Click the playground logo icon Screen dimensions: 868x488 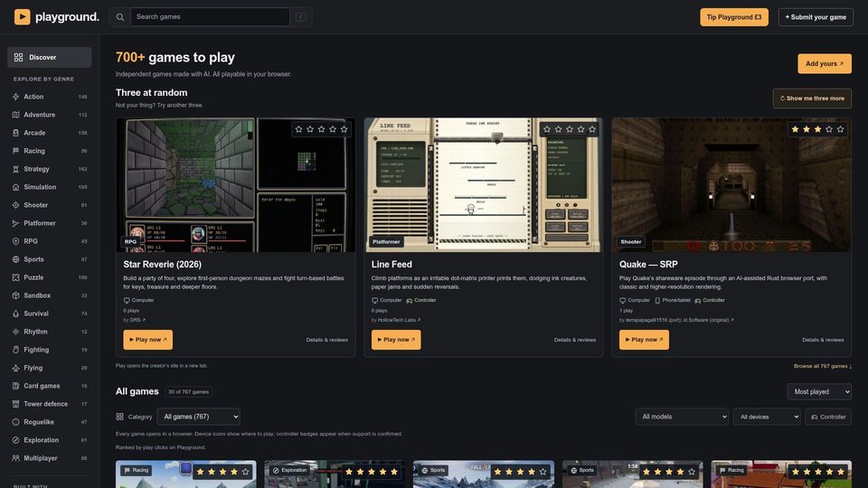click(22, 17)
